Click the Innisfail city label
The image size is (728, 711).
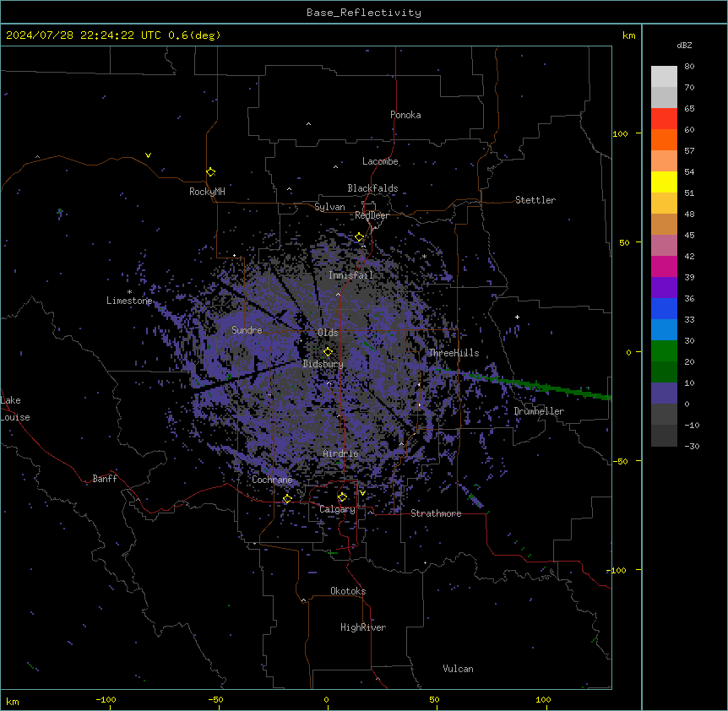(x=351, y=275)
